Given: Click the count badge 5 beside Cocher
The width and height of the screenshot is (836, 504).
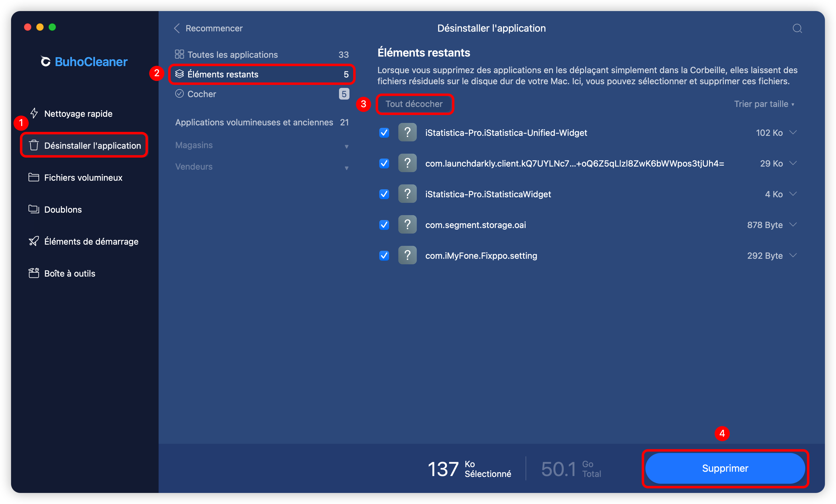Looking at the screenshot, I should click(x=344, y=94).
